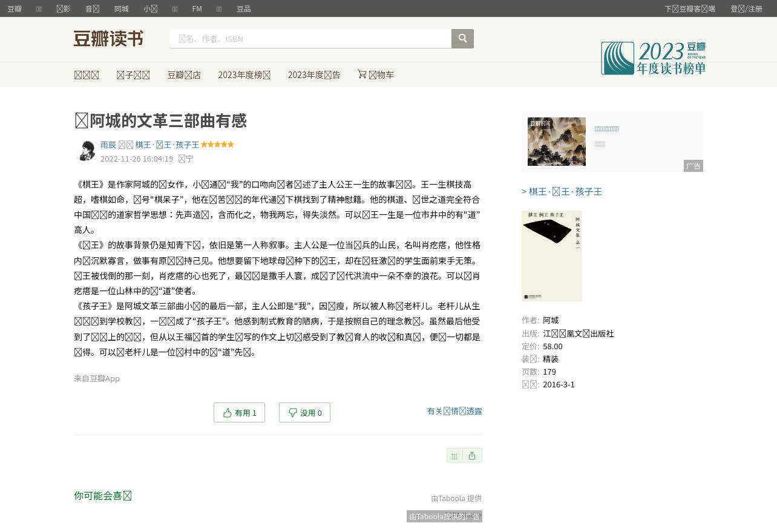This screenshot has width=777, height=532.
Task: Click the binding value 精装
Action: pos(551,359)
